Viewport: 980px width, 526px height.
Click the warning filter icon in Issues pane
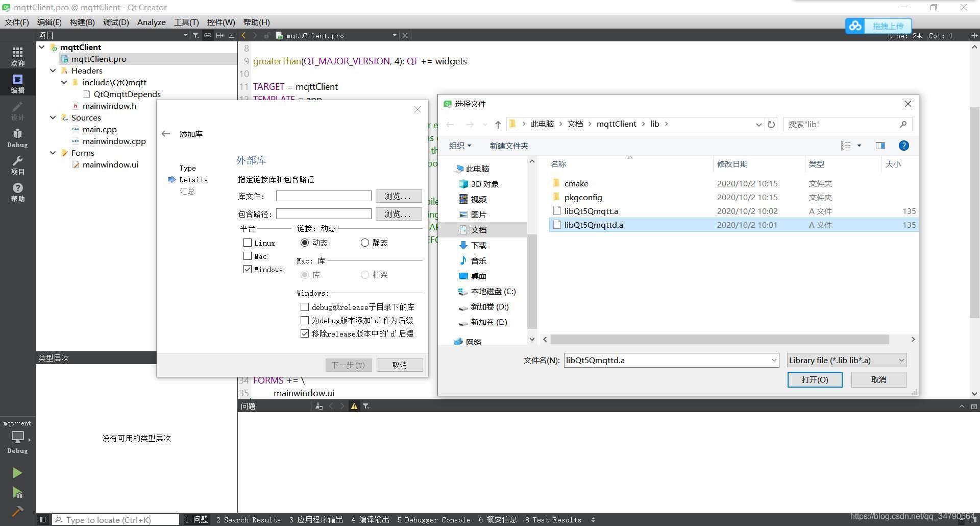point(354,406)
